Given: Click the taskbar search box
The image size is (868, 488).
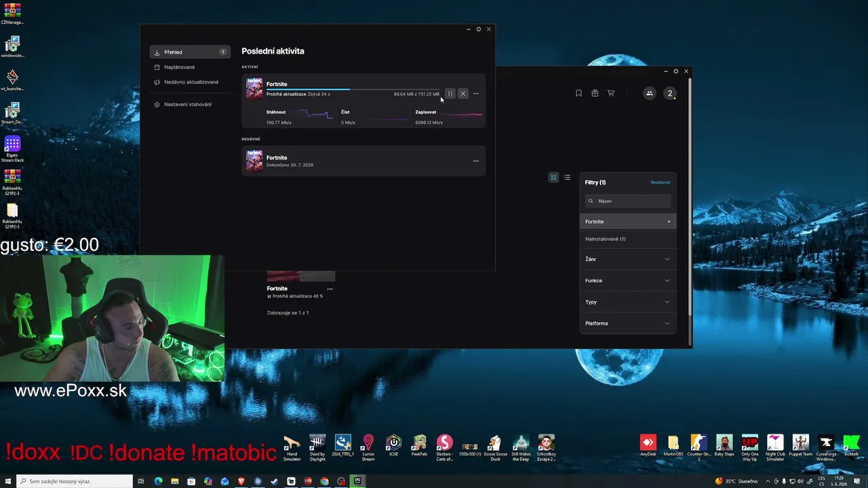Looking at the screenshot, I should (75, 481).
